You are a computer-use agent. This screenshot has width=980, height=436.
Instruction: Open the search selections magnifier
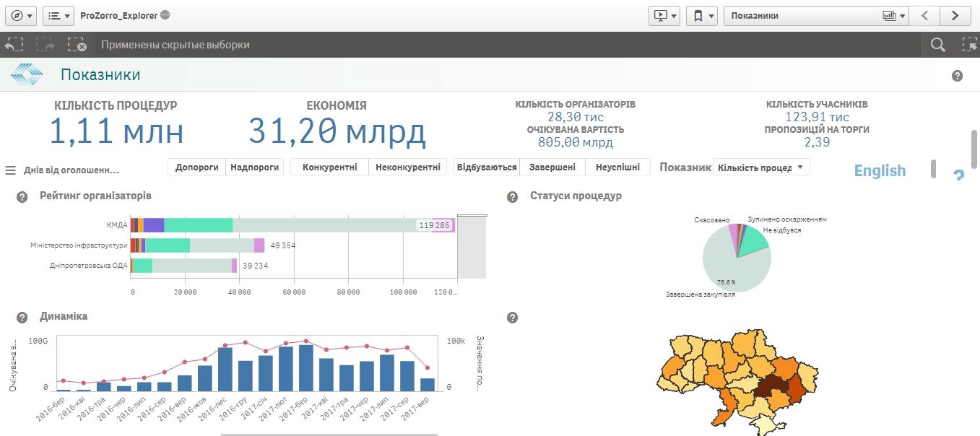(937, 45)
